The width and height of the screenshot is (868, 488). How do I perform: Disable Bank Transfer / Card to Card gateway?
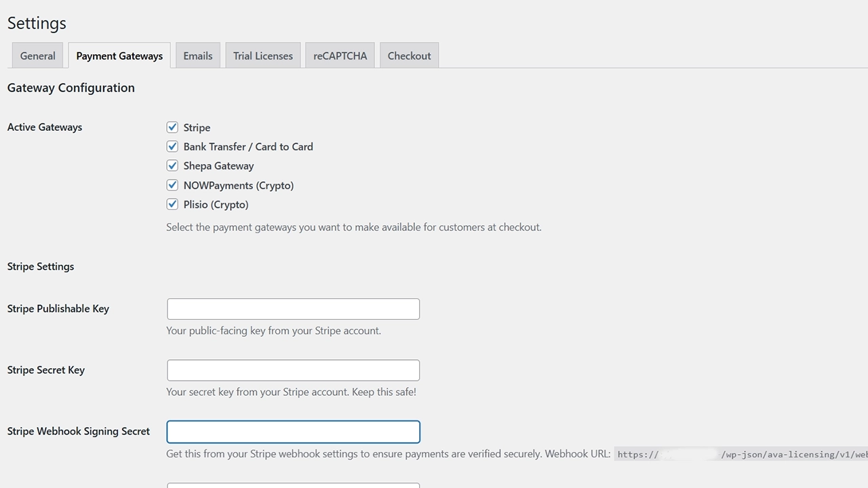point(172,146)
